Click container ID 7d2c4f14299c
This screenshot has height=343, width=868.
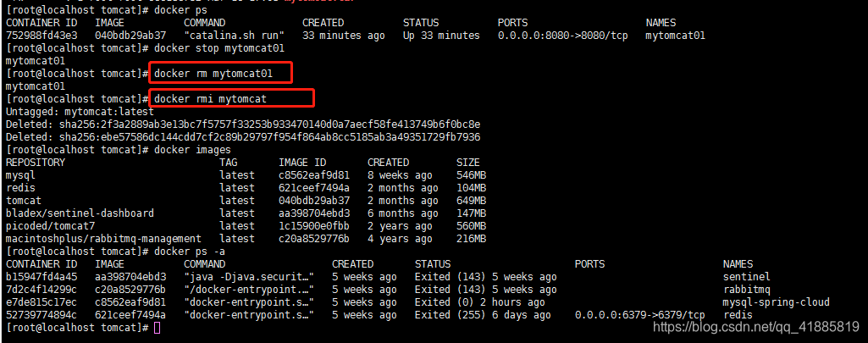pyautogui.click(x=42, y=290)
